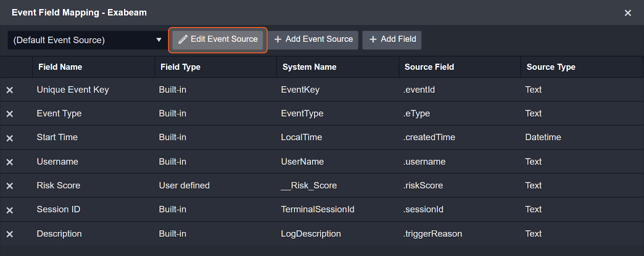Remove the Unique Event Key row

pyautogui.click(x=10, y=90)
